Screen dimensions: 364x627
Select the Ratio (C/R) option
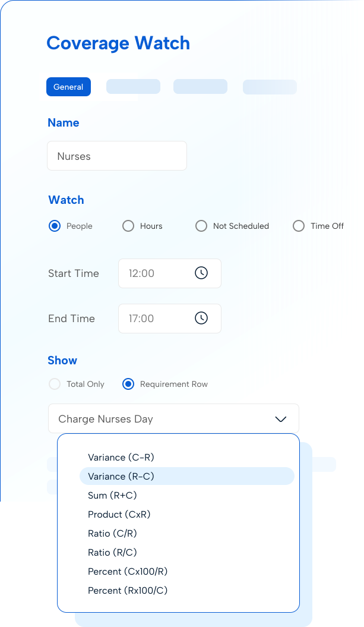click(x=112, y=533)
